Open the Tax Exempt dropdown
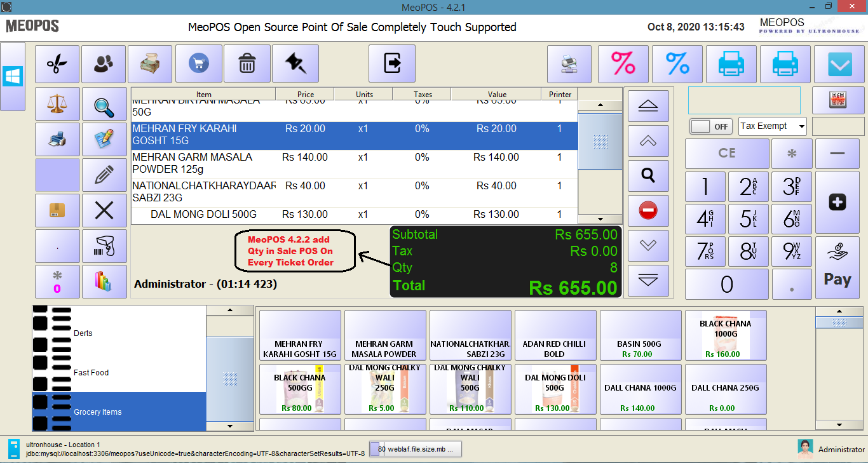 point(773,126)
